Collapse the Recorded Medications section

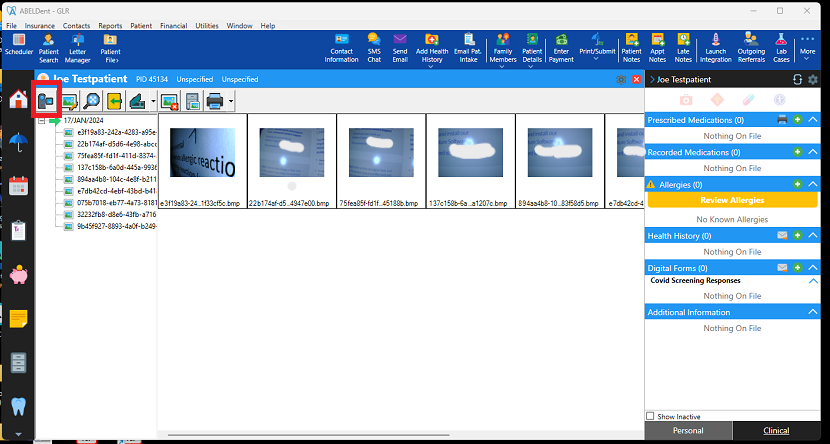coord(813,152)
